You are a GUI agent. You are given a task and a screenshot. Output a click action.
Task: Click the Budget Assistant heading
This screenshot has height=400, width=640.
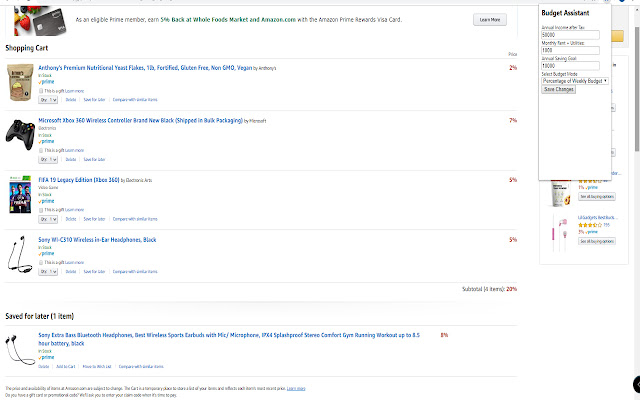click(x=565, y=13)
